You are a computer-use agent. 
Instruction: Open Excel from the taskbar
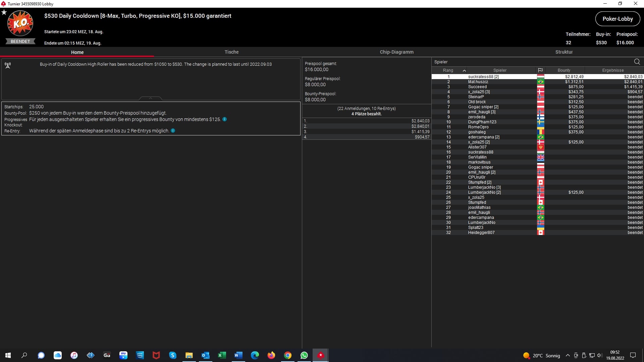222,355
